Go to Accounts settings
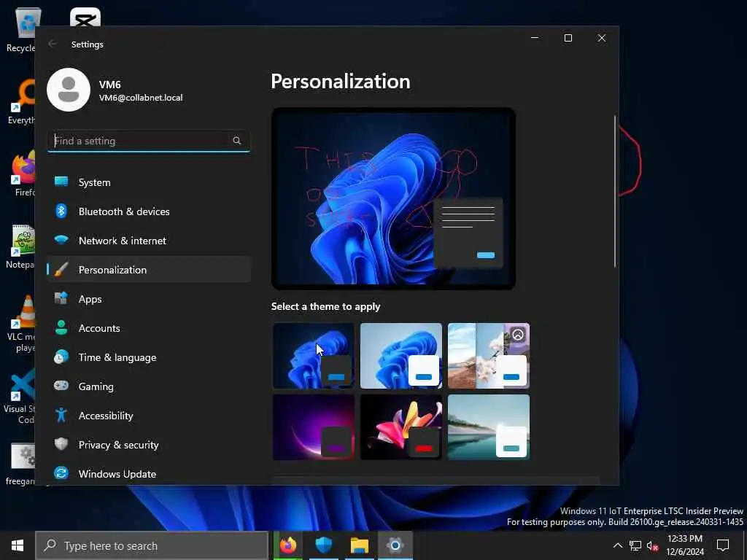The image size is (747, 560). [x=149, y=328]
